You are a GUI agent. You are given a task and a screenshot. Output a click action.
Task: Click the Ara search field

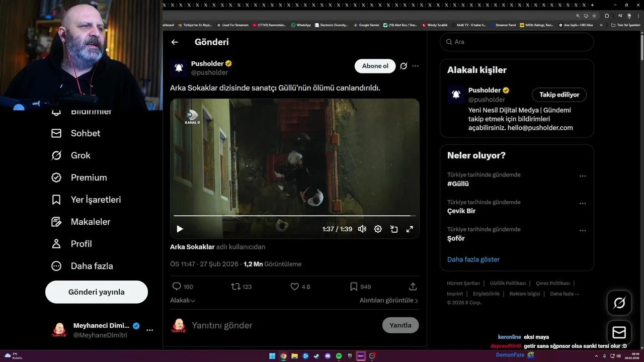point(517,42)
